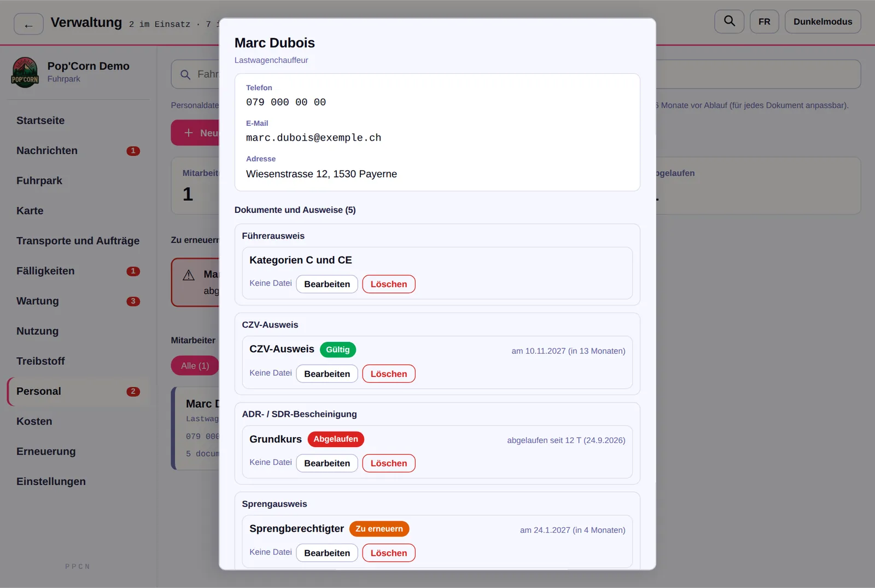
Task: Click email marc.dubois@exemple.ch
Action: coord(313,138)
